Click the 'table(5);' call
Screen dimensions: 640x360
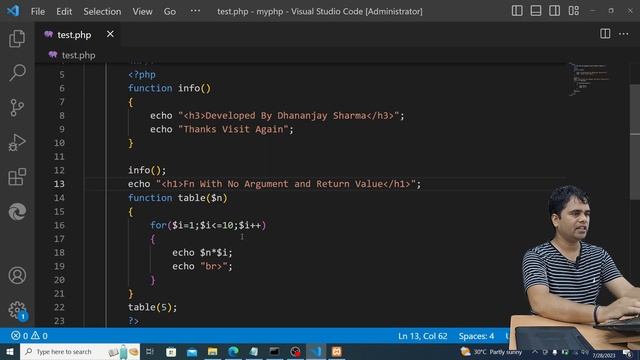coord(153,307)
